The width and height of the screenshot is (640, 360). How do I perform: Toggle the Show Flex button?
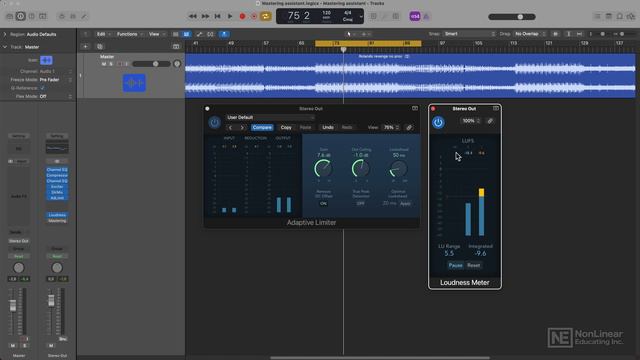click(x=210, y=34)
